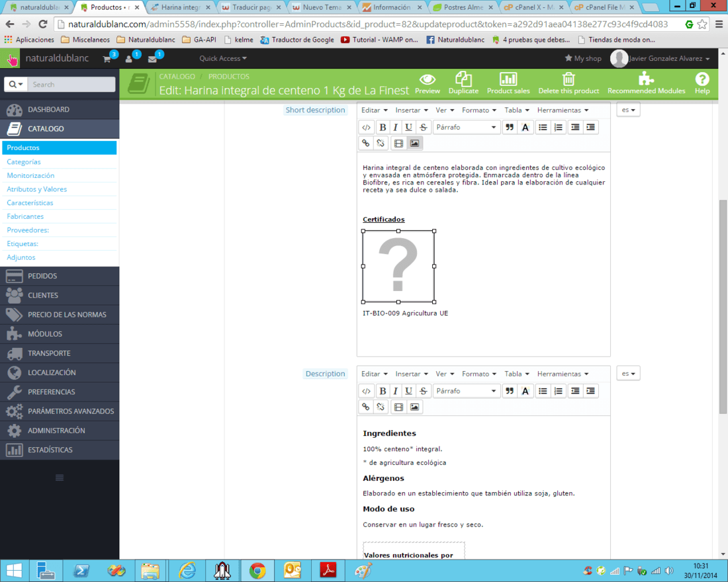Open PEDIDOS sidebar section

pyautogui.click(x=60, y=276)
